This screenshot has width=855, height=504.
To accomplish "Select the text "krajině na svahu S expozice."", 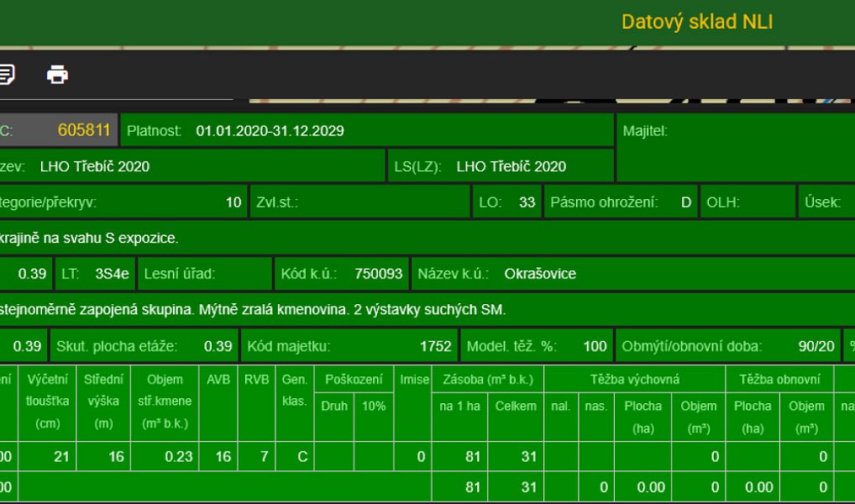I will (89, 239).
